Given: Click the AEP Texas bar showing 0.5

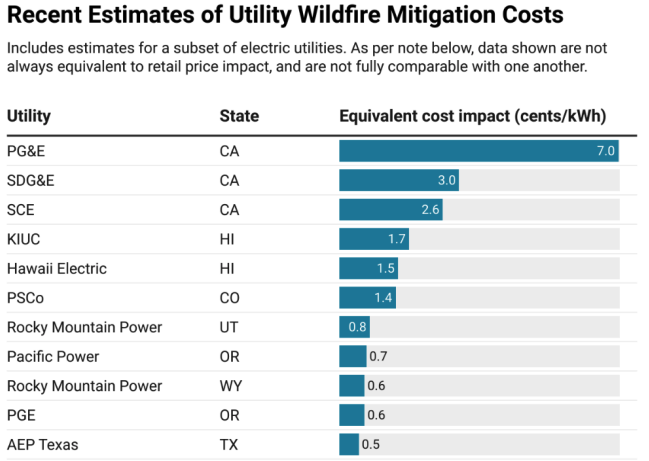Looking at the screenshot, I should click(349, 444).
